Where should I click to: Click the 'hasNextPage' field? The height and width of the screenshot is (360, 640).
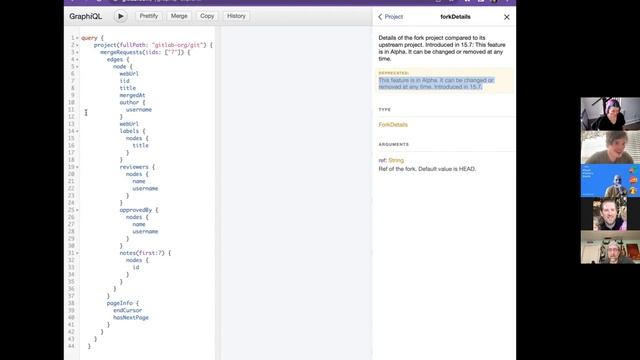131,318
